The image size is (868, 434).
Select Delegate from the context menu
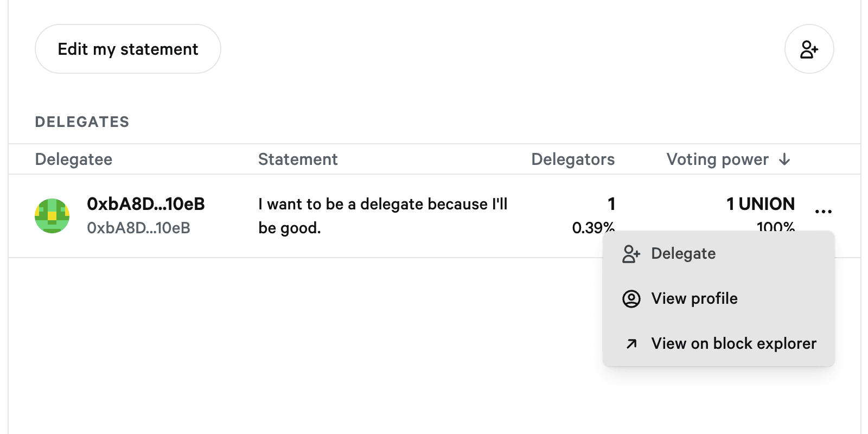(x=683, y=254)
